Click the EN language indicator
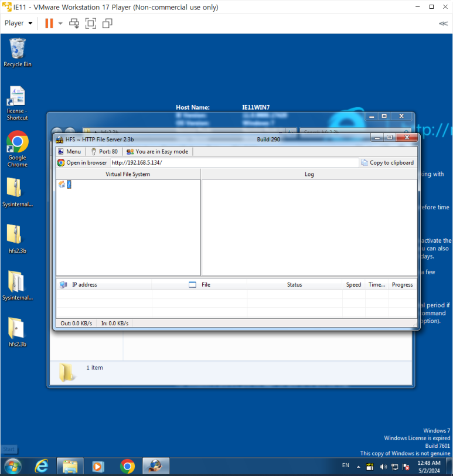This screenshot has height=476, width=453. (346, 465)
